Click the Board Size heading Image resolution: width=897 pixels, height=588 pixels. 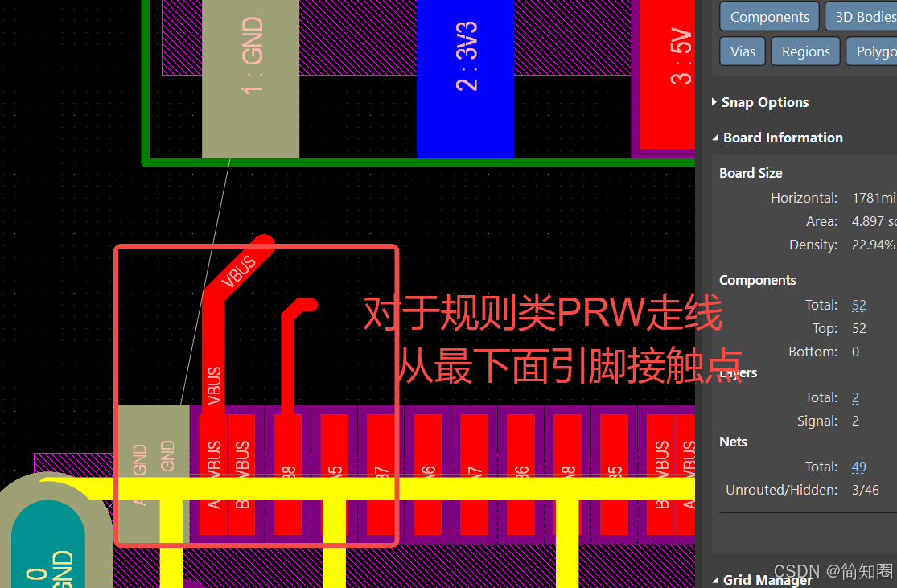[x=751, y=173]
